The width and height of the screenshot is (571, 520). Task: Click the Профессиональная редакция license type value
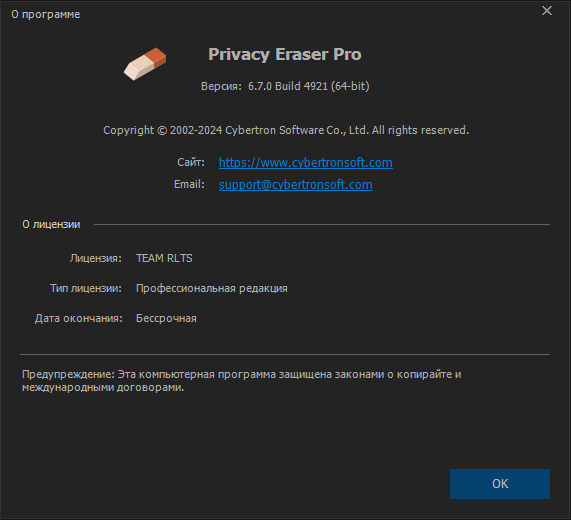pyautogui.click(x=212, y=288)
